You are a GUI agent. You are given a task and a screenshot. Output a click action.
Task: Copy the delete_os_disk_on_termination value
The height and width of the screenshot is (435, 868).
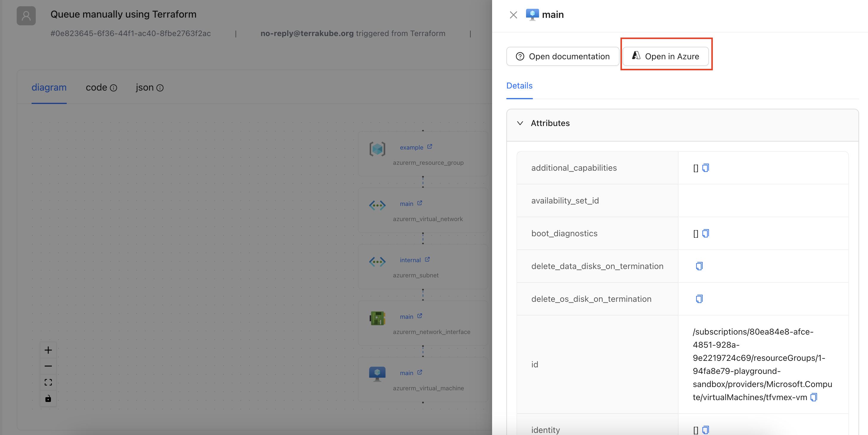pyautogui.click(x=699, y=299)
